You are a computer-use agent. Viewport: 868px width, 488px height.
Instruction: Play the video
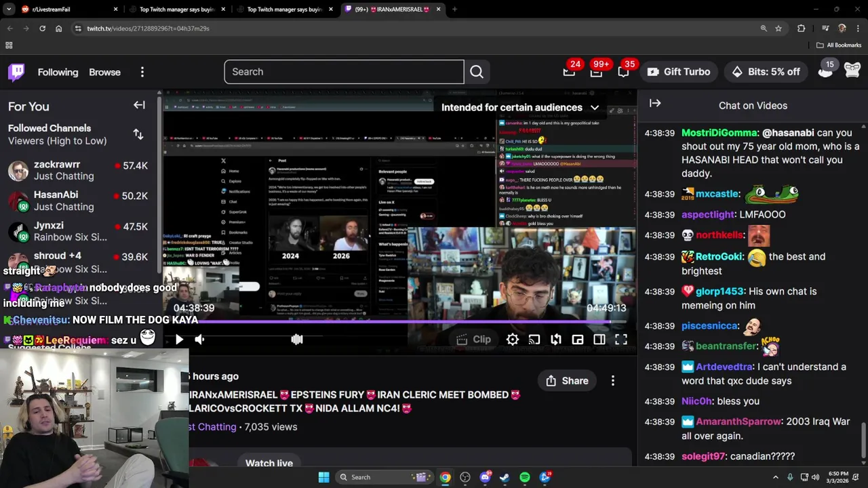[179, 340]
